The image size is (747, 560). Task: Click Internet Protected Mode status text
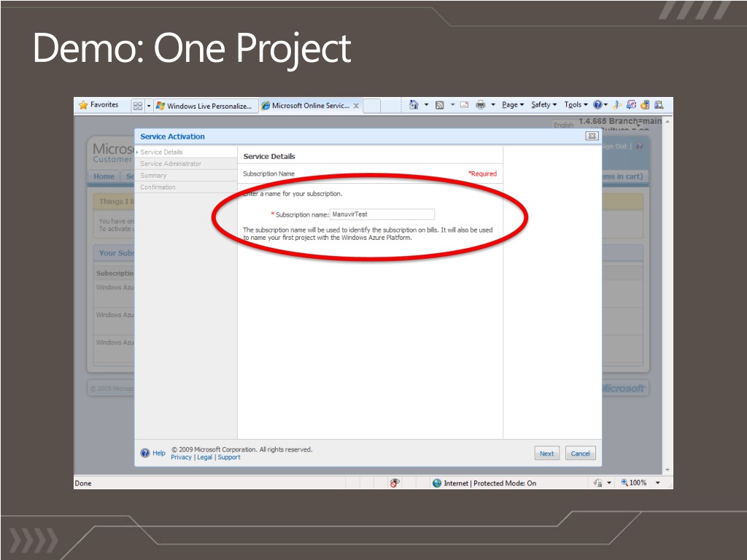pos(489,483)
